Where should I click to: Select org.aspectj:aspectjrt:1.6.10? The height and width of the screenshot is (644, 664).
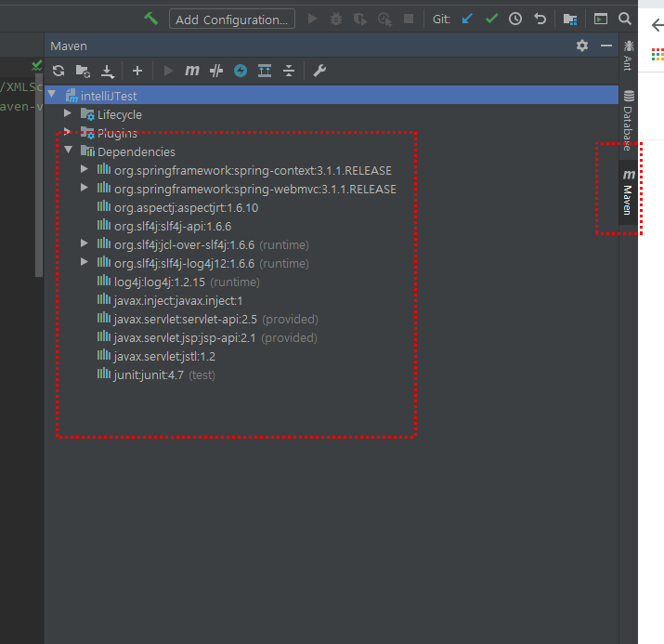pos(186,208)
